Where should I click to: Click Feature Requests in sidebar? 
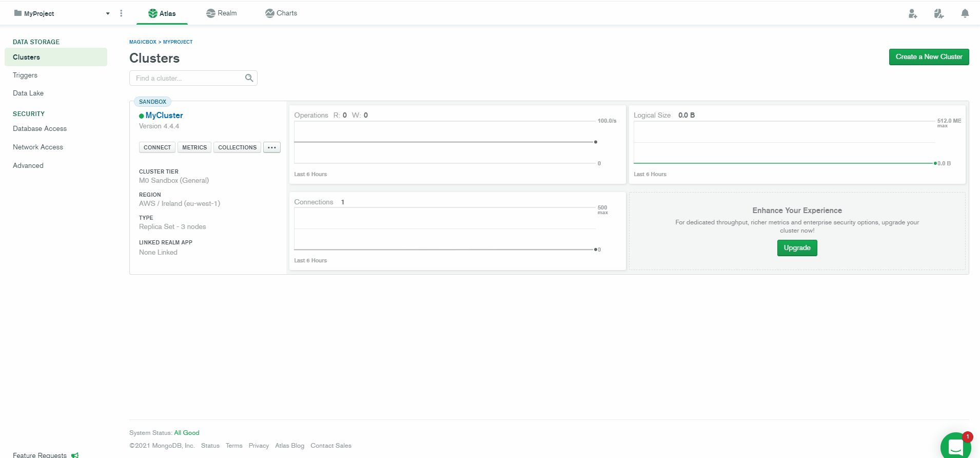coord(40,455)
